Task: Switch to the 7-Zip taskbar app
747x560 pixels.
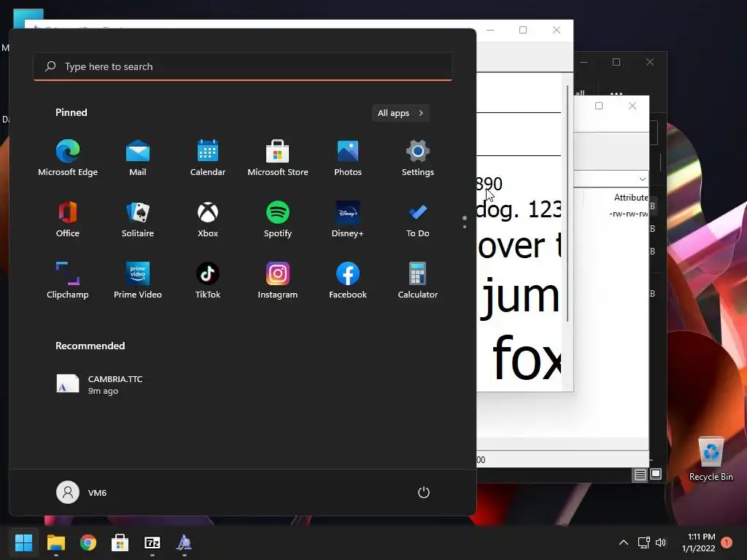Action: [152, 542]
